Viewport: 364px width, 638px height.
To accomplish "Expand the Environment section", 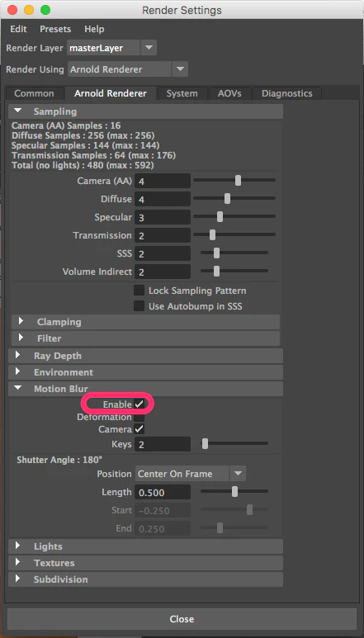I will pos(145,372).
